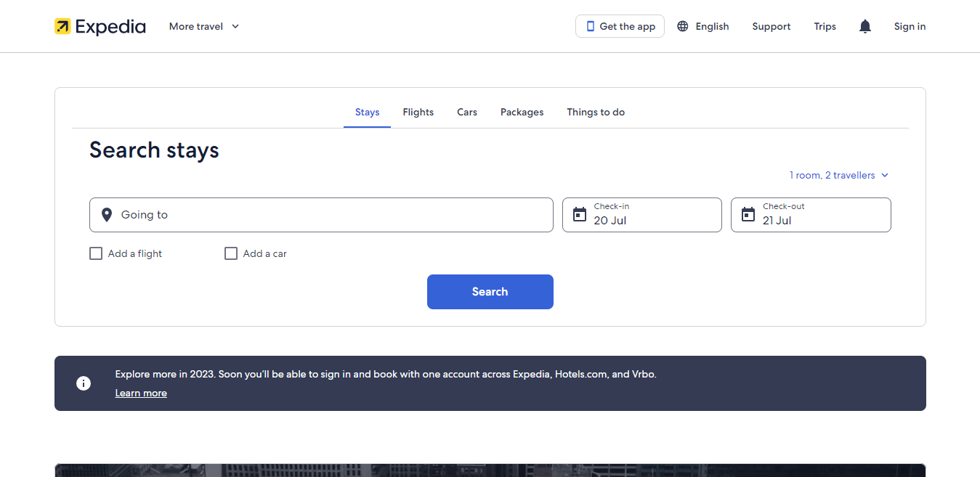The height and width of the screenshot is (477, 980).
Task: Expand the English language dropdown
Action: [702, 25]
